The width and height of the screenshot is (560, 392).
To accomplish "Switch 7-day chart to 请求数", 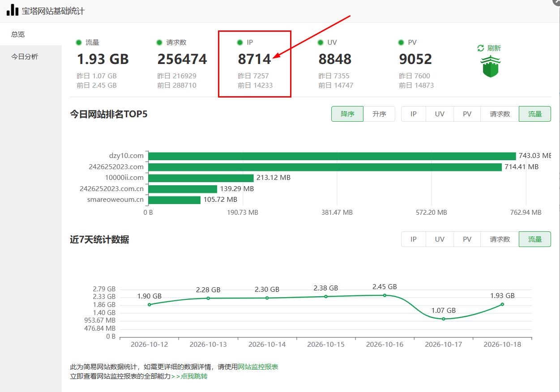I will point(500,239).
